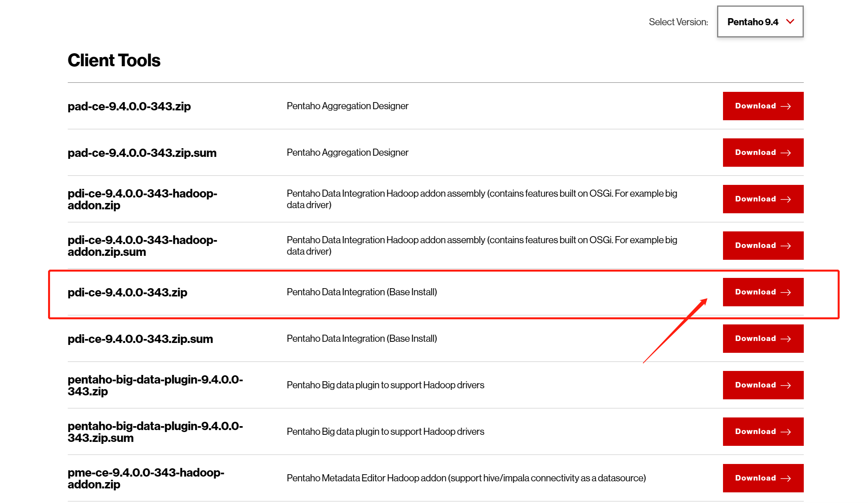Download pentaho-big-data-plugin zip.sum
This screenshot has height=503, width=868.
coord(762,432)
